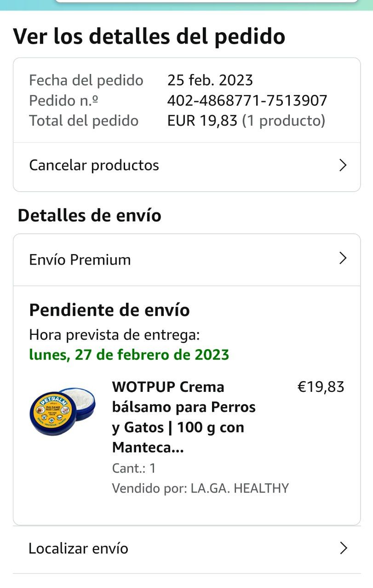Open the Cancelar productos option
Screen dimensions: 373x588
point(94,165)
